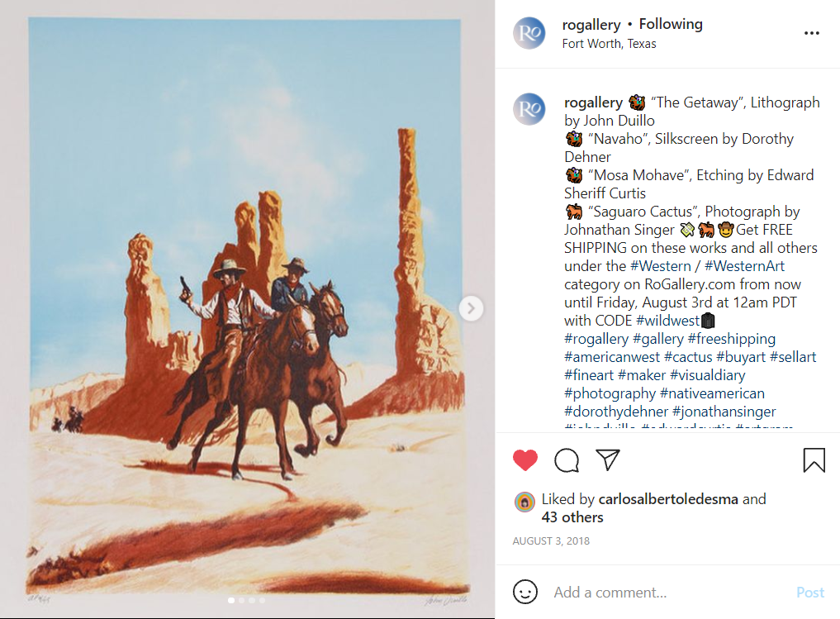Toggle the Following status for rogallery

click(671, 24)
